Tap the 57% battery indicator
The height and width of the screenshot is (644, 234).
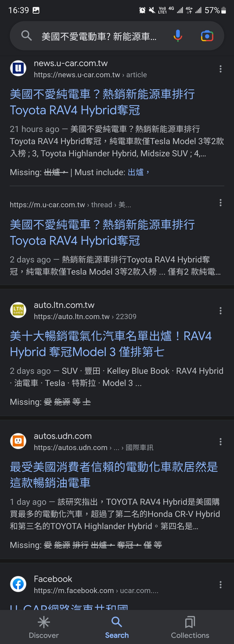pyautogui.click(x=215, y=10)
